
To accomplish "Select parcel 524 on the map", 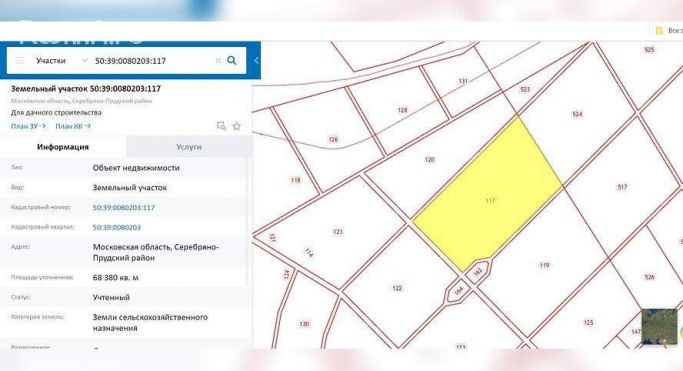I will click(x=577, y=114).
